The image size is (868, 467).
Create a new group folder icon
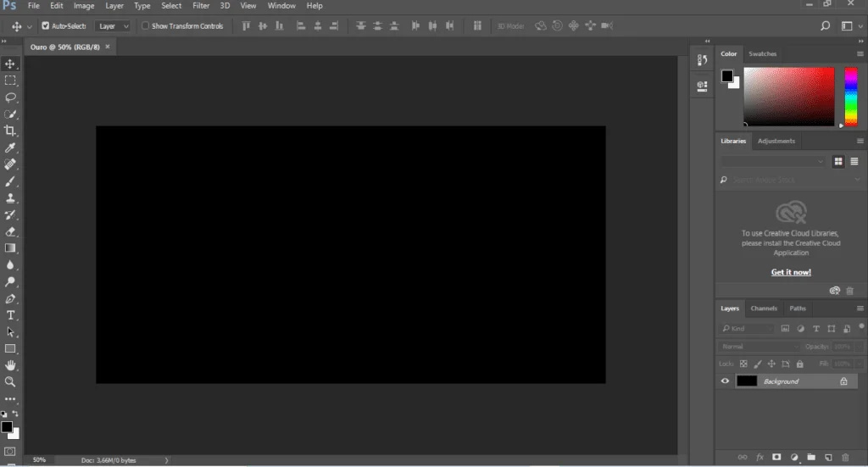pos(811,457)
